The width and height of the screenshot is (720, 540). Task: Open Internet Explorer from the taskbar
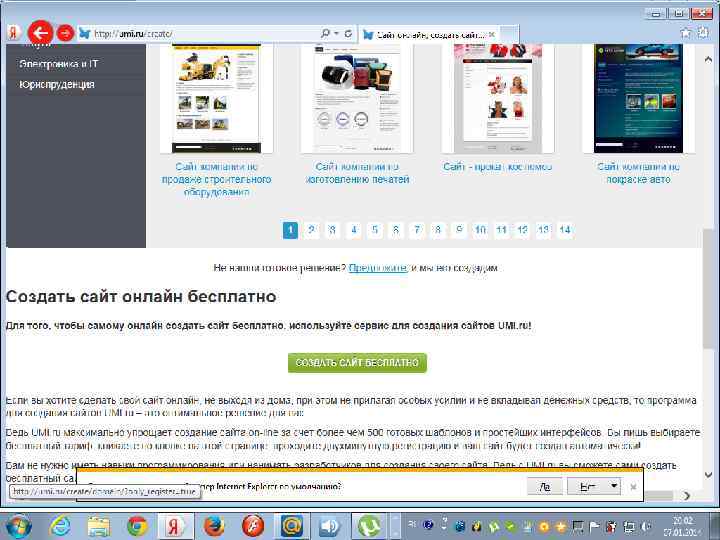point(60,526)
